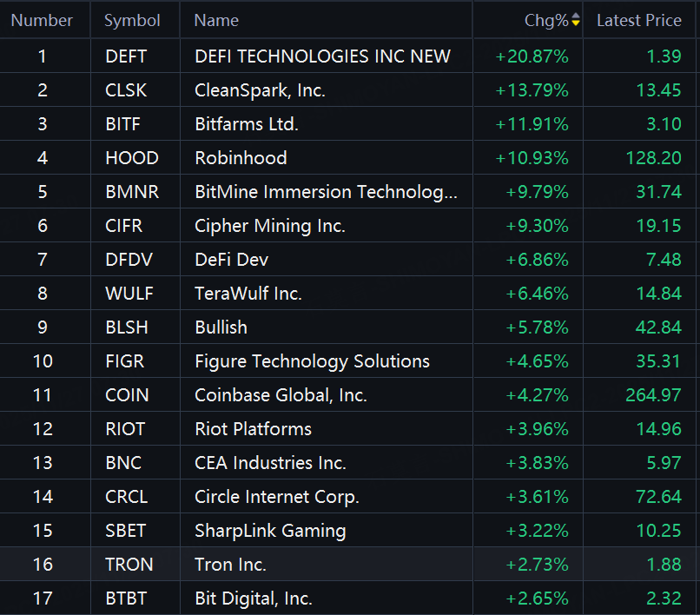Select the Bitfarms Ltd. row
The image size is (700, 615).
tap(350, 124)
